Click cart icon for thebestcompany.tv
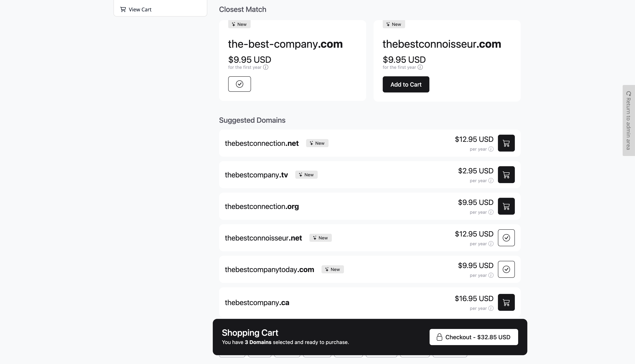This screenshot has width=635, height=364. point(506,175)
